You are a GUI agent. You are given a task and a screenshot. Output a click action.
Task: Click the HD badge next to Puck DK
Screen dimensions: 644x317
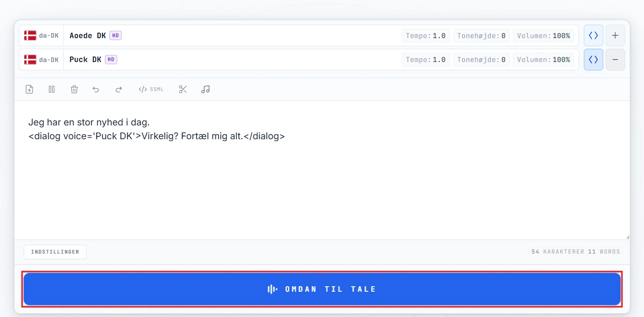pos(111,60)
